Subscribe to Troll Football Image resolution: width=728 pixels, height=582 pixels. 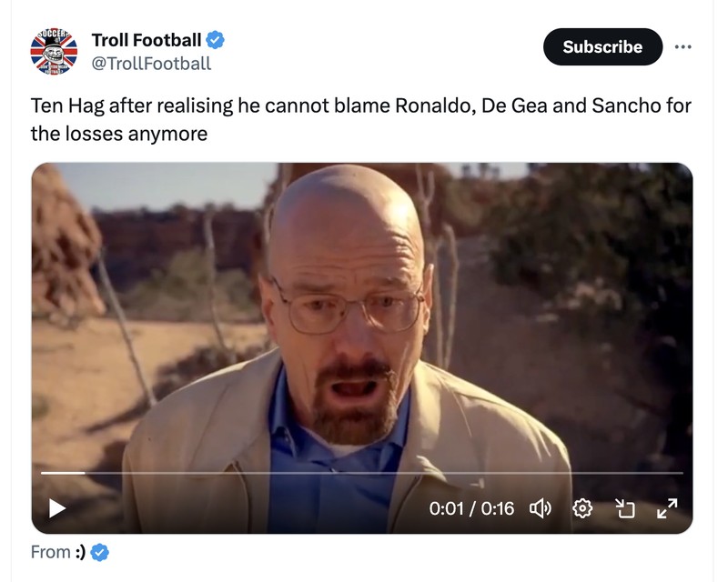[x=602, y=46]
